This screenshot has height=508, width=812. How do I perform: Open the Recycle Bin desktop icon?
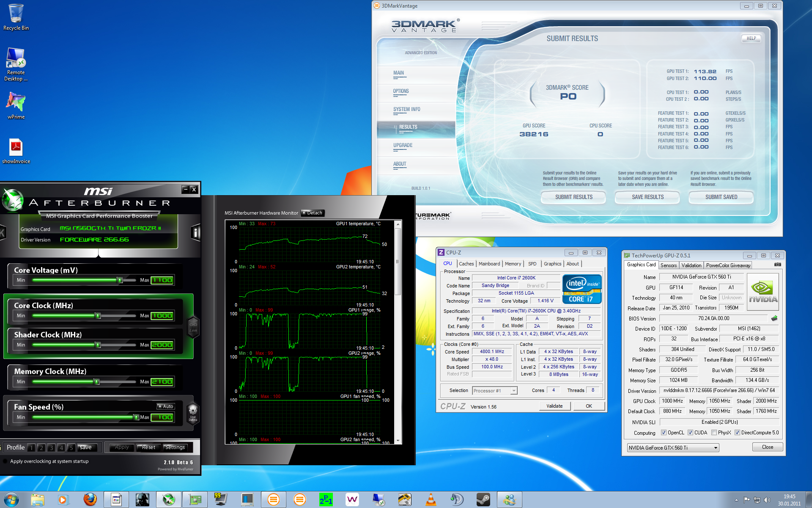pos(16,17)
